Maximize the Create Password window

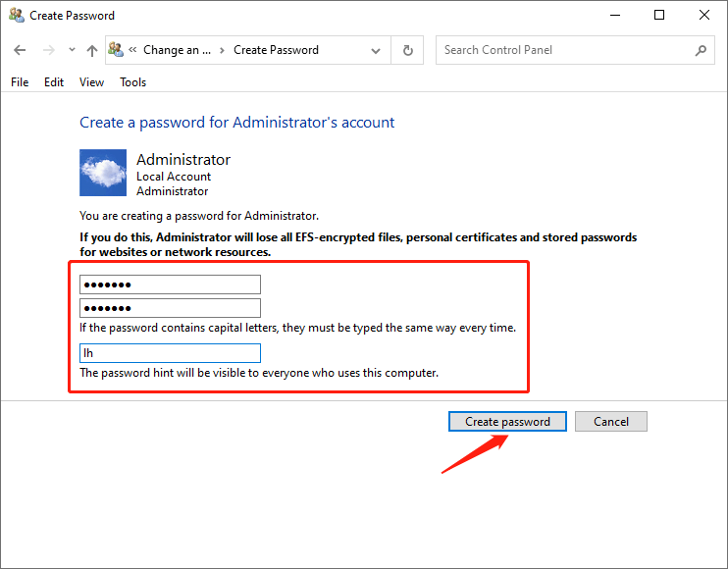tap(659, 16)
